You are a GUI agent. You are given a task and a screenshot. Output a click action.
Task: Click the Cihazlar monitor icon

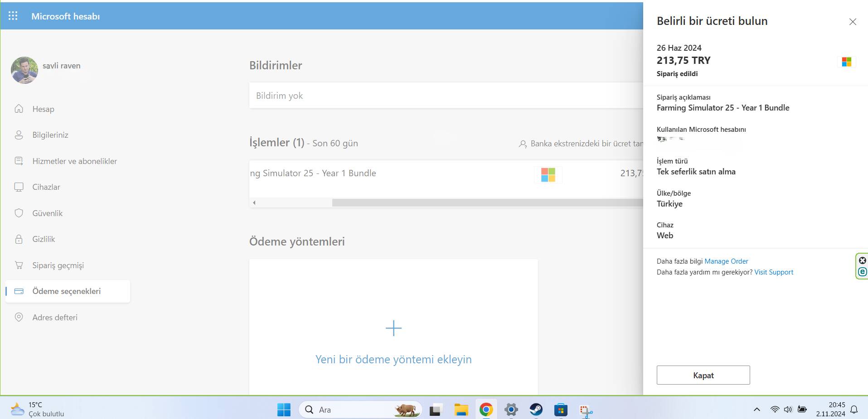pyautogui.click(x=19, y=187)
